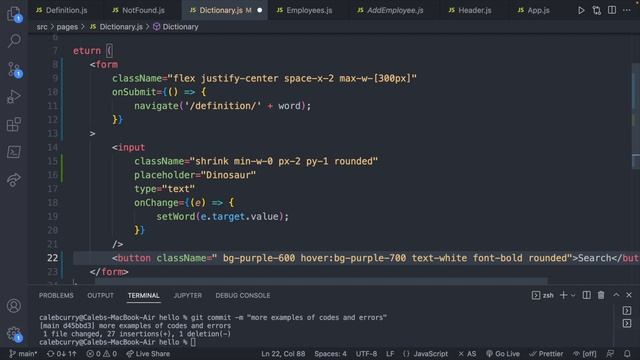Open the Search view in activity bar
Viewport: 640px width, 360px height.
click(14, 40)
